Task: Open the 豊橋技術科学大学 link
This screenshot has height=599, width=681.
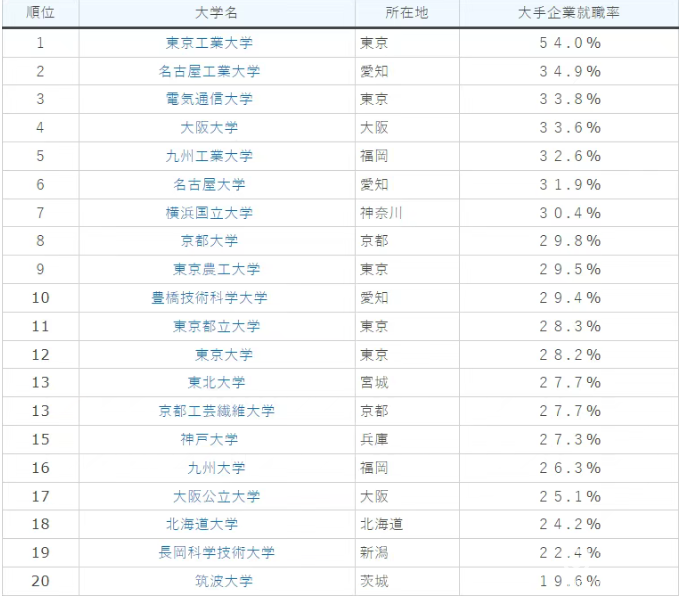Action: 209,298
